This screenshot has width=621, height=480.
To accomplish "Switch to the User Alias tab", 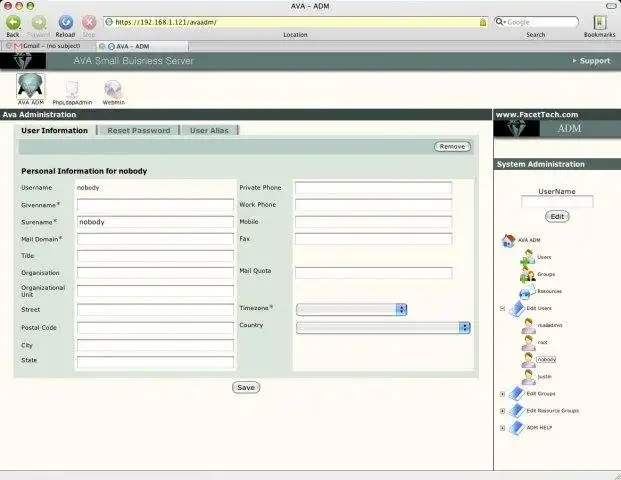I will (209, 130).
